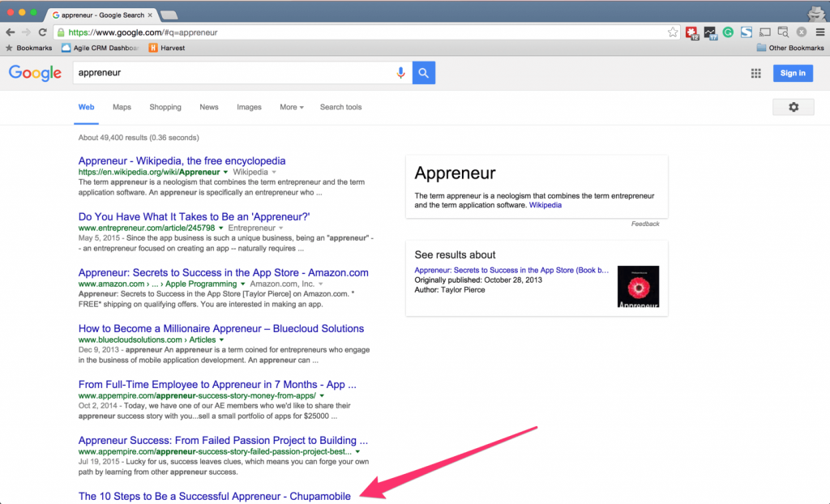Open 'Appreneur Success: From Failed Passion Project' result
The width and height of the screenshot is (830, 504).
pyautogui.click(x=223, y=441)
